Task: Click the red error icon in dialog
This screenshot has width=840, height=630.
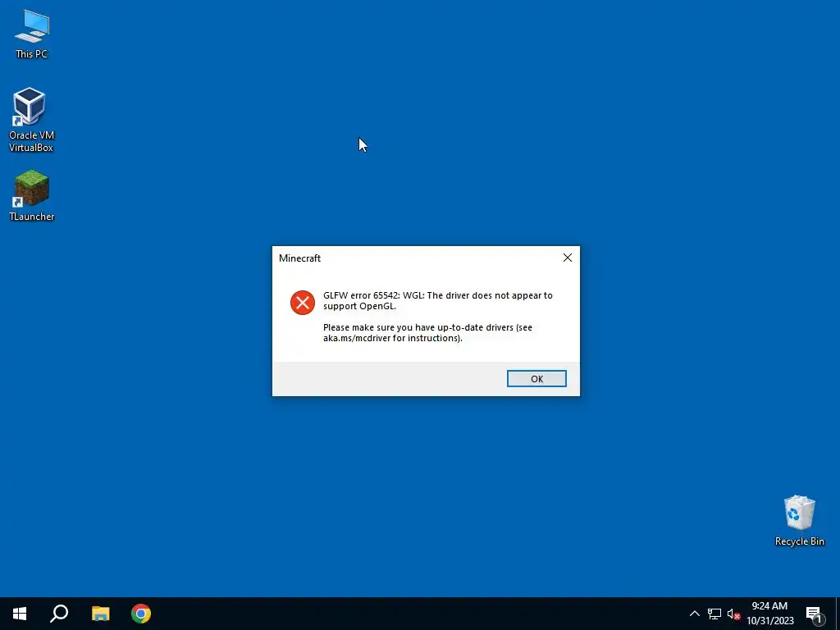Action: (x=303, y=303)
